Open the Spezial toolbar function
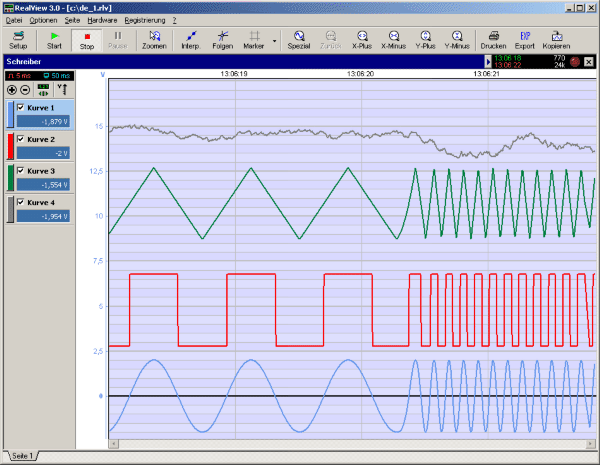 pyautogui.click(x=299, y=40)
